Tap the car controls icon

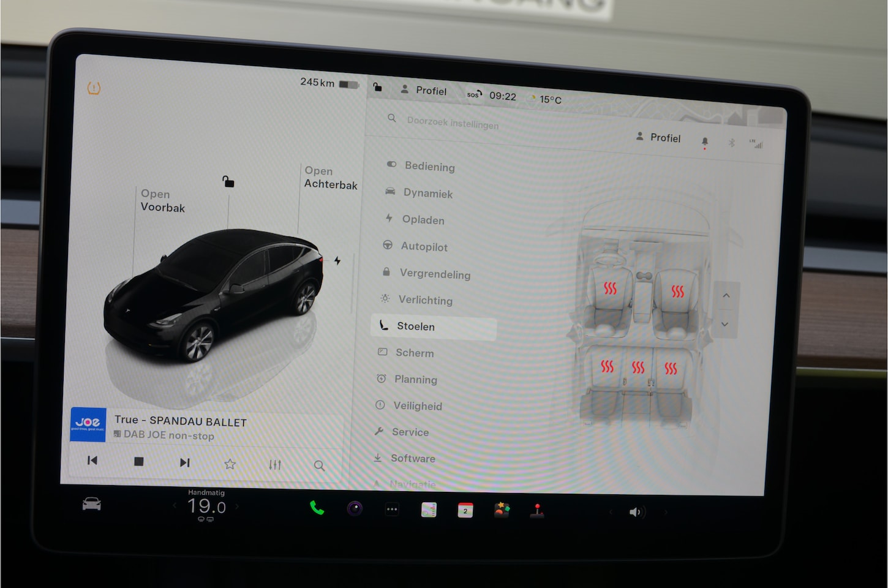92,504
